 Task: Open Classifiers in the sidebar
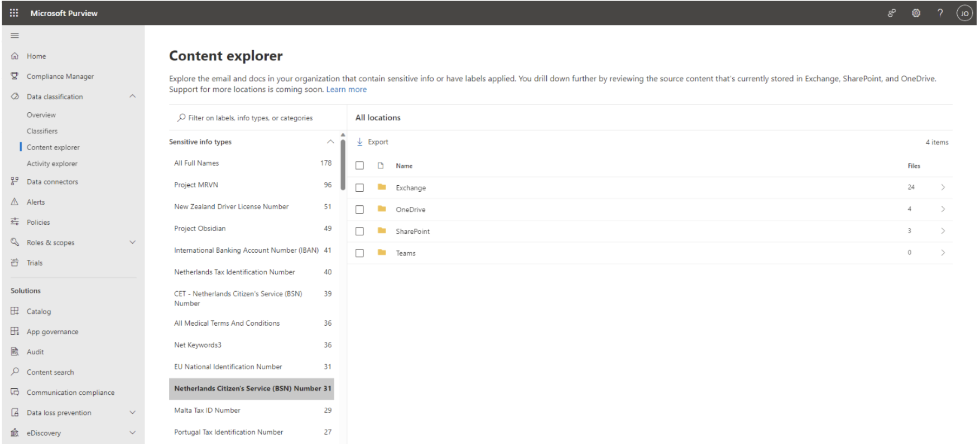click(42, 131)
